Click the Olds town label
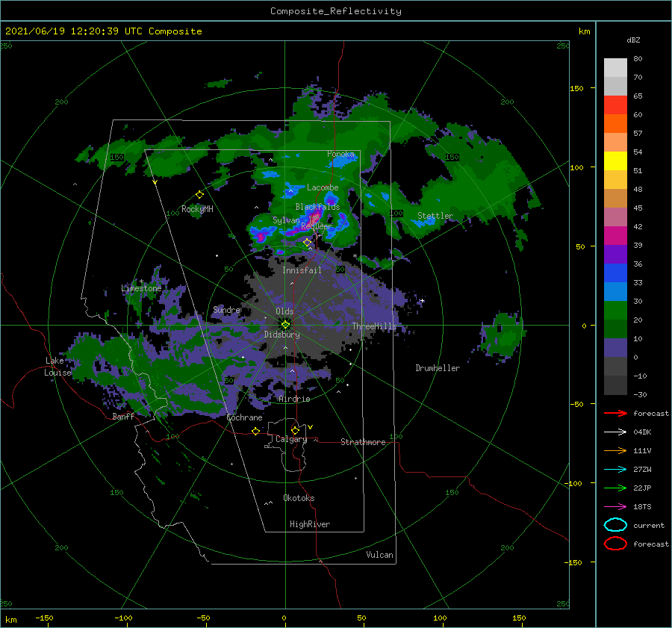The image size is (672, 628). [x=284, y=311]
